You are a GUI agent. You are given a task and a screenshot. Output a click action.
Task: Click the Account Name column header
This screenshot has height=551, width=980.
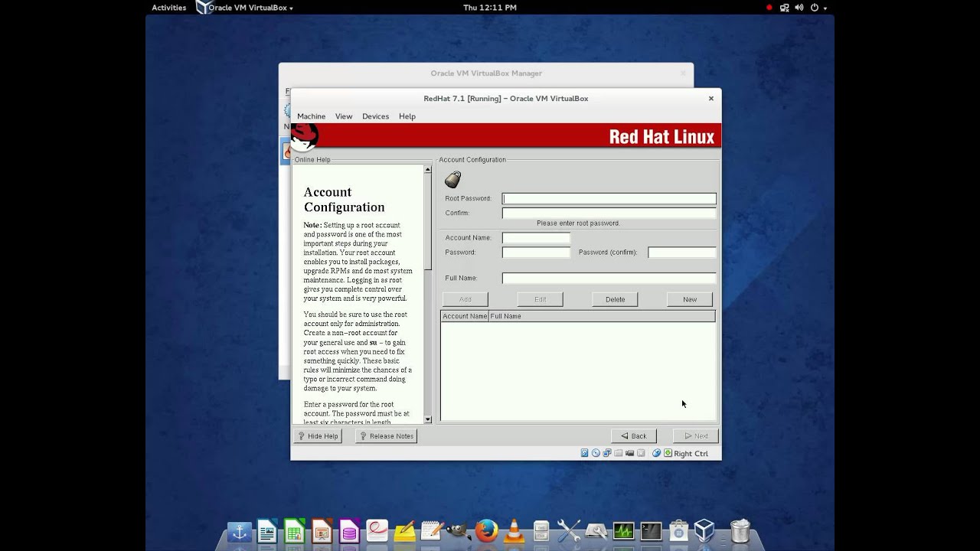tap(465, 316)
